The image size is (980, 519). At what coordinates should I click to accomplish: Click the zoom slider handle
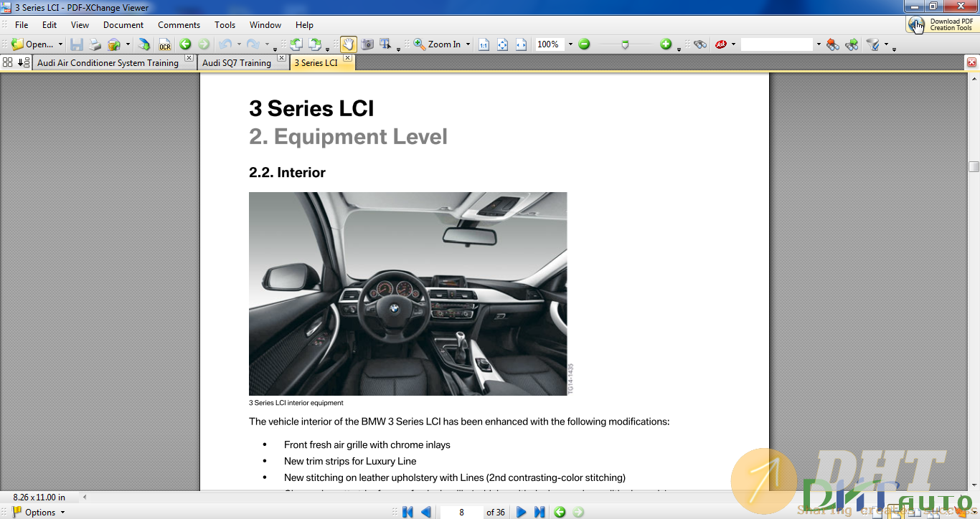(625, 44)
